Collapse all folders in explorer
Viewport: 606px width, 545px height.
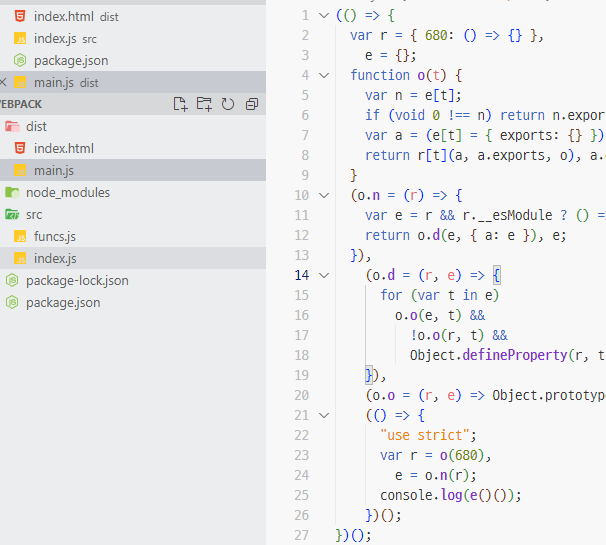coord(252,104)
